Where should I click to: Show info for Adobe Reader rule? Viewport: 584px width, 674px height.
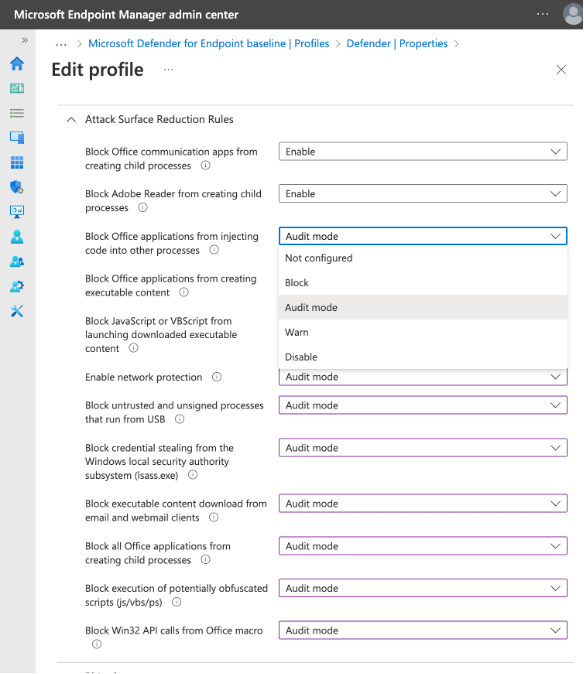pyautogui.click(x=143, y=208)
